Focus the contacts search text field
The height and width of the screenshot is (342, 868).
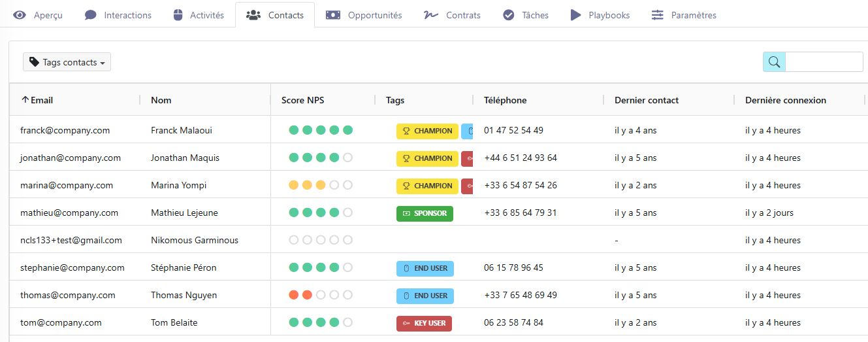[823, 62]
